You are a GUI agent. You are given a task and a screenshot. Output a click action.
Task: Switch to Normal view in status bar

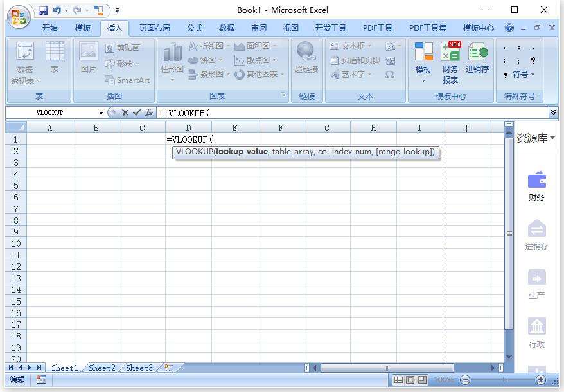[x=398, y=380]
